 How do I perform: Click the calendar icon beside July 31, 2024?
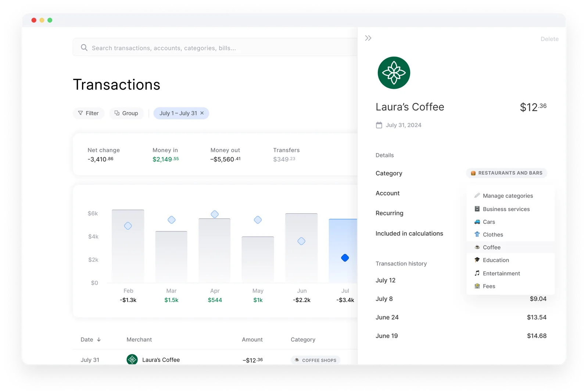tap(379, 125)
